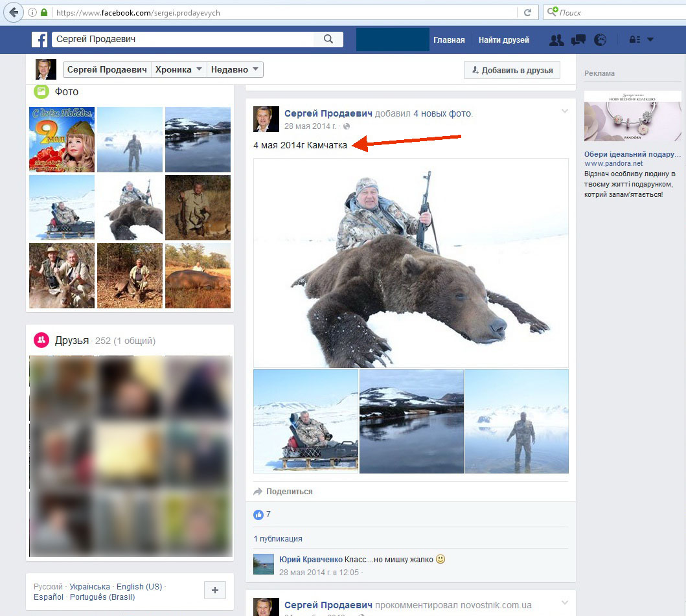Open the messages icon

coord(578,40)
